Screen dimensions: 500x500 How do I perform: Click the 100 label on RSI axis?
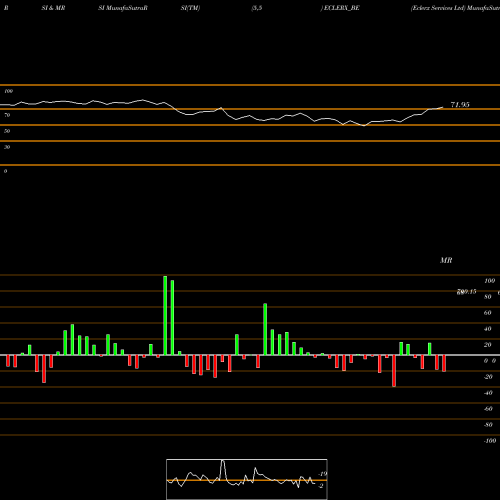point(8,91)
